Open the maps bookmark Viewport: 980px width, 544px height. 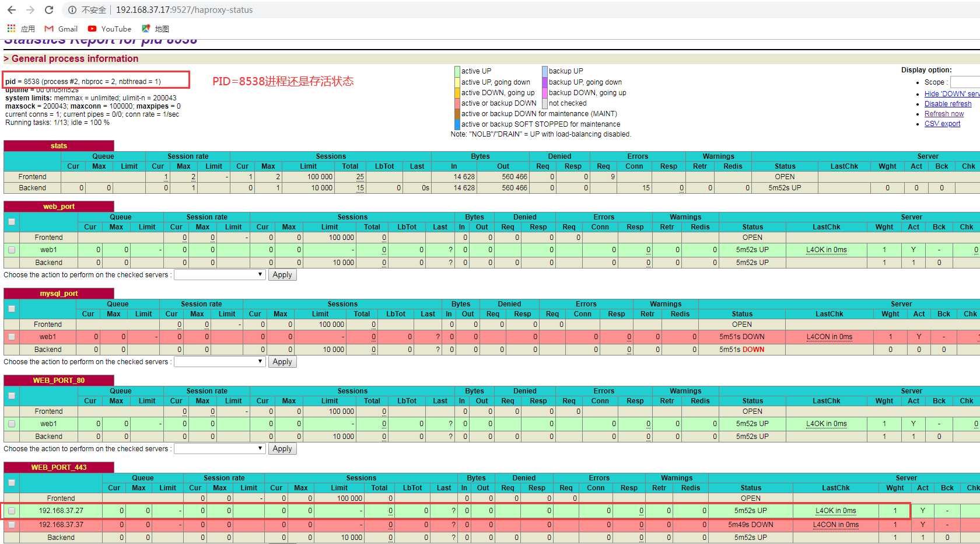(156, 29)
